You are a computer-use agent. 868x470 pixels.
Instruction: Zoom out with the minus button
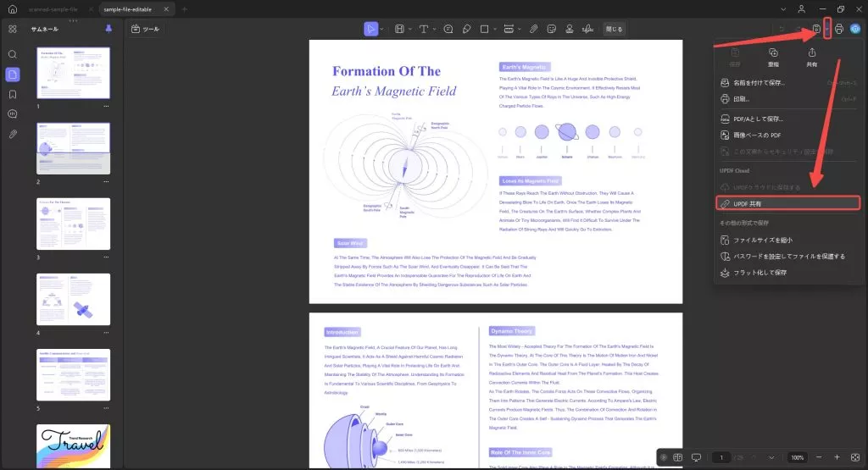click(819, 457)
